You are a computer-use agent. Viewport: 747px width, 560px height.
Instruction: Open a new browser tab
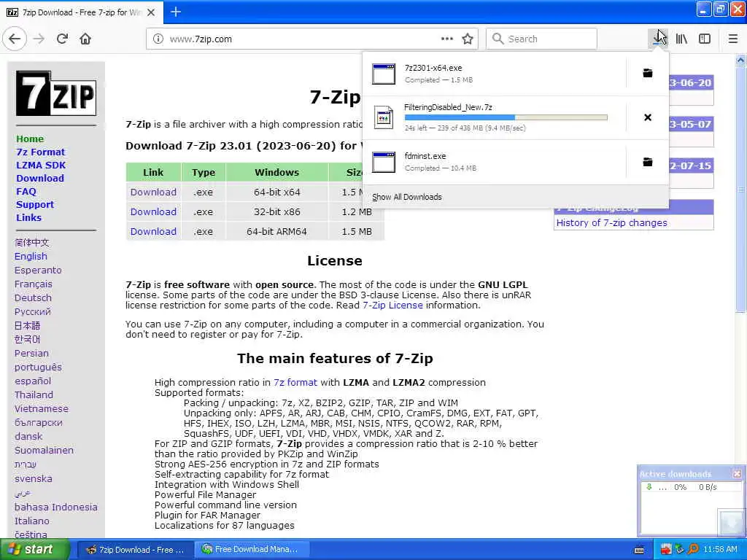pos(176,12)
